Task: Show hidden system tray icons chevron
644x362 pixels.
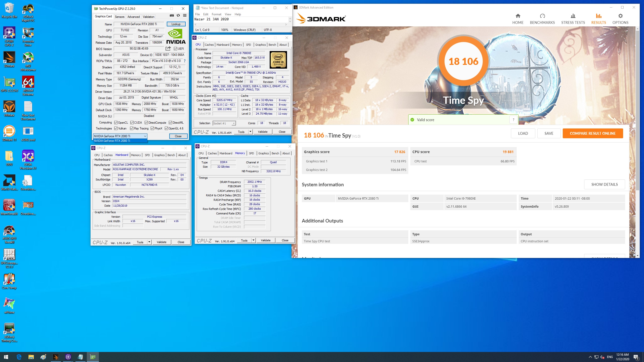Action: tap(590, 357)
